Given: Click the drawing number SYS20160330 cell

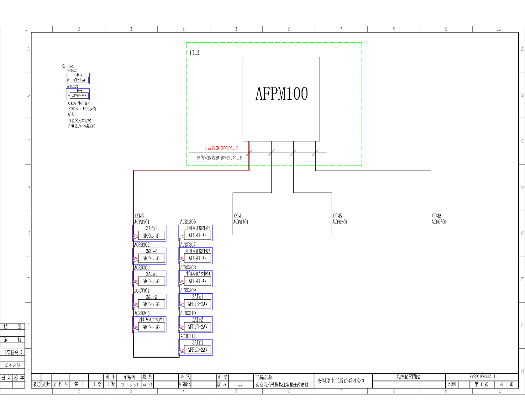Looking at the screenshot, I should pyautogui.click(x=482, y=377).
